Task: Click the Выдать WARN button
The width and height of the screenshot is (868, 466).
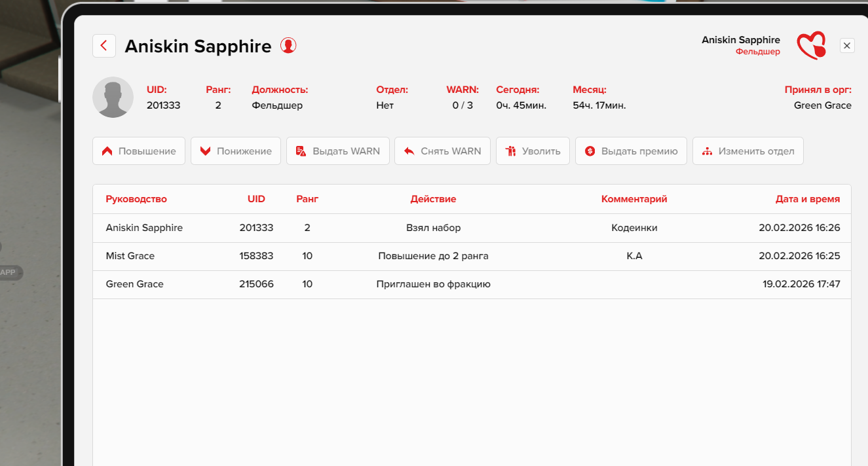Action: tap(337, 151)
